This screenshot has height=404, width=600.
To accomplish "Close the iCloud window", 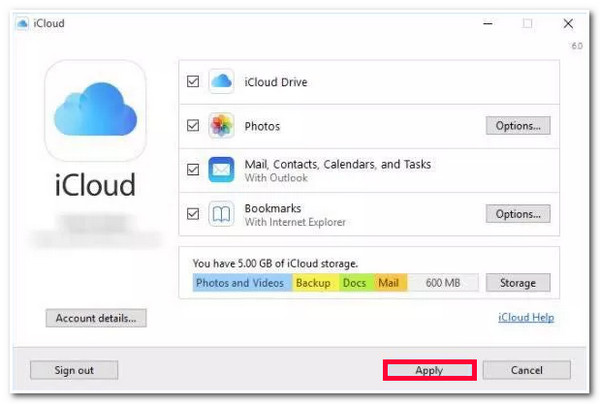I will point(568,24).
